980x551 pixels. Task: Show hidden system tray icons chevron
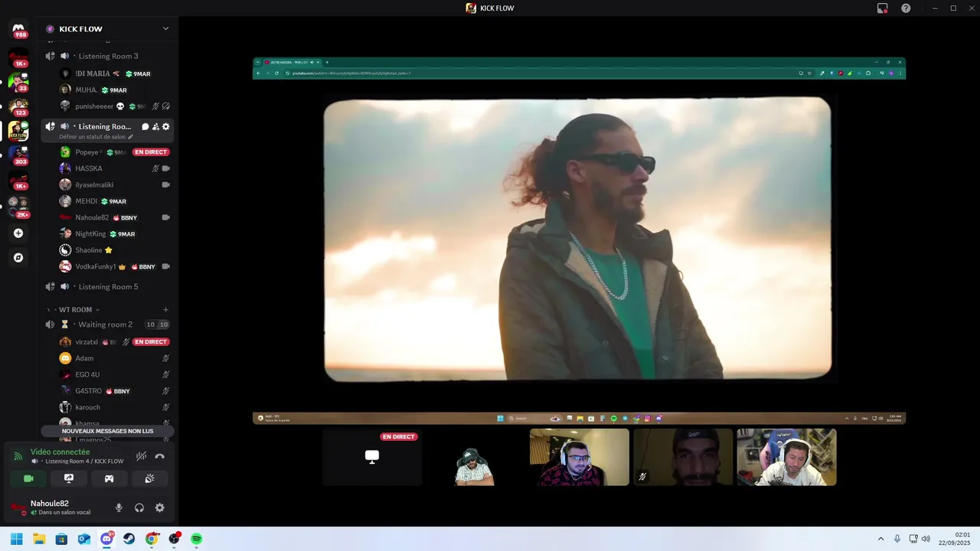click(880, 539)
